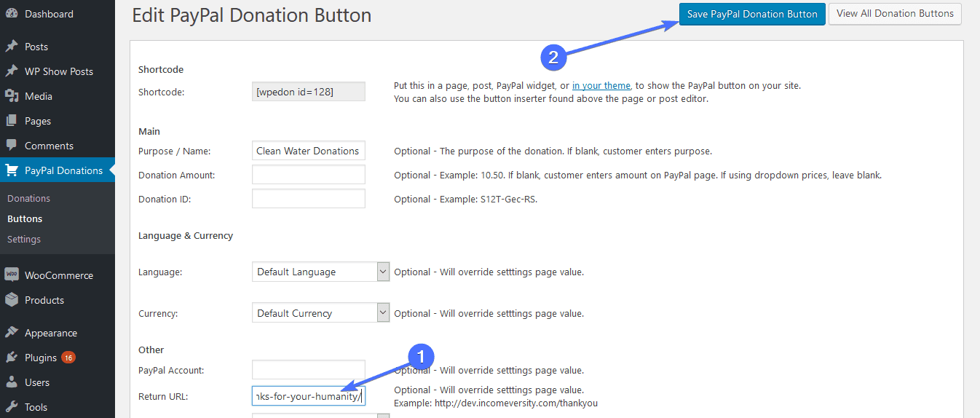Click the 'Edit PayPal Donation Button' heading
Viewport: 980px width, 418px height.
pos(252,15)
